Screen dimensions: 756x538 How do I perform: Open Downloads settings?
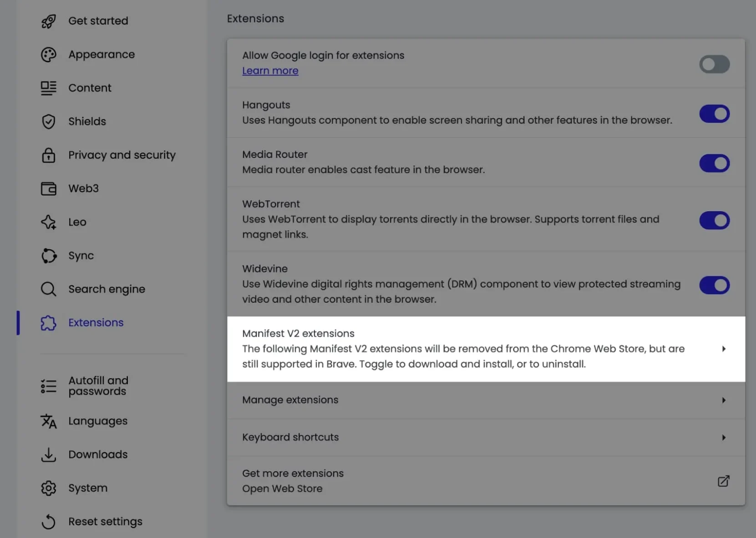98,455
